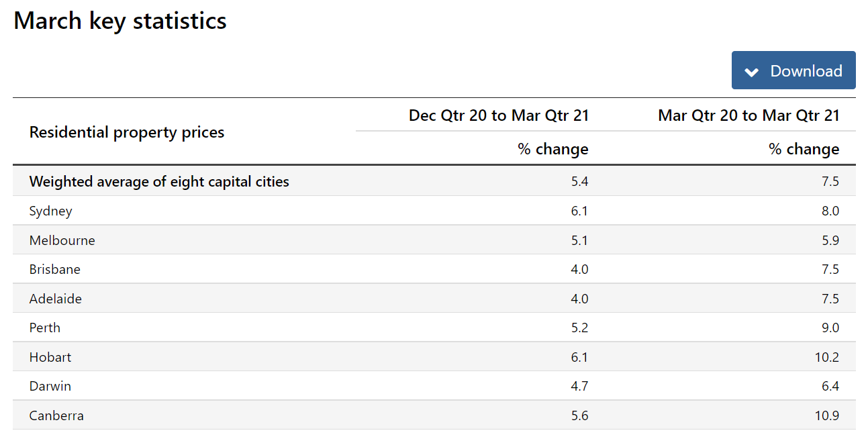
Task: Click the 'Residential property prices' column header
Action: click(x=126, y=132)
